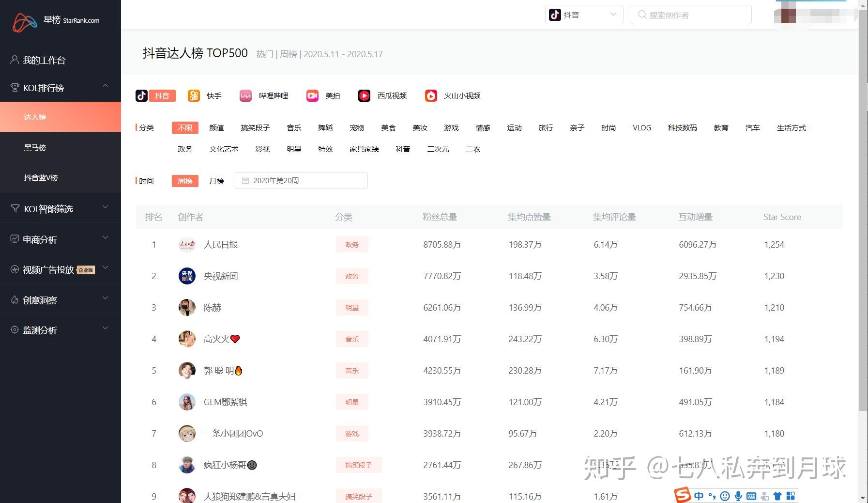868x503 pixels.
Task: Open creator 人民日报 profile link
Action: [x=221, y=245]
